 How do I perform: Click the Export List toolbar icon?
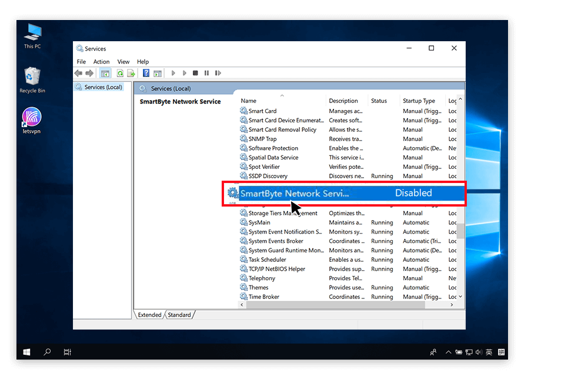pyautogui.click(x=131, y=74)
